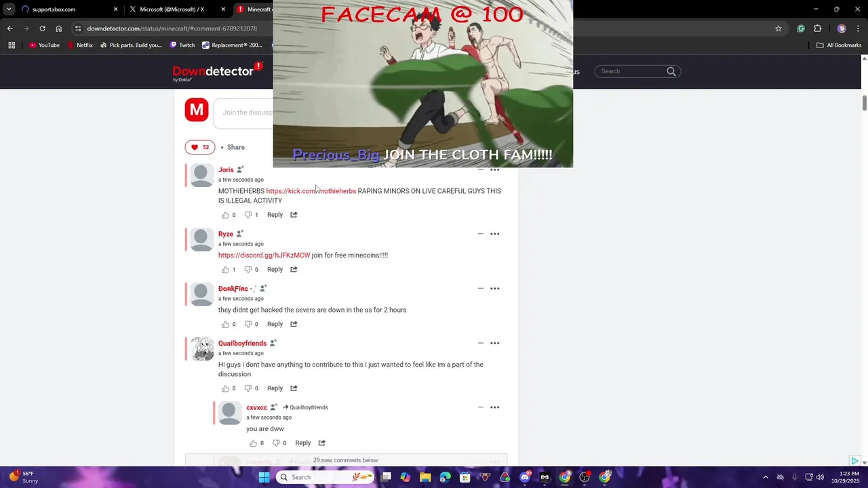Bookmark this page with the star icon
The image size is (868, 488).
(x=778, y=28)
